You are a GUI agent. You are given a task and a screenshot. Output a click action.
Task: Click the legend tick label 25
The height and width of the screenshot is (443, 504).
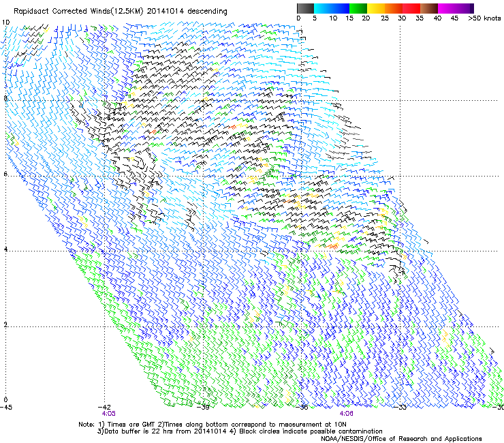click(x=385, y=18)
